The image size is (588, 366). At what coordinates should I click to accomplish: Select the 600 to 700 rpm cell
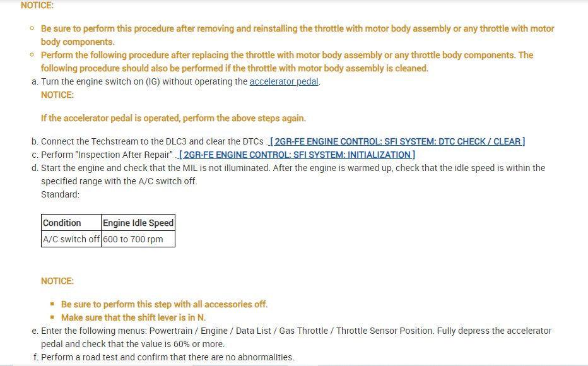[x=132, y=239]
